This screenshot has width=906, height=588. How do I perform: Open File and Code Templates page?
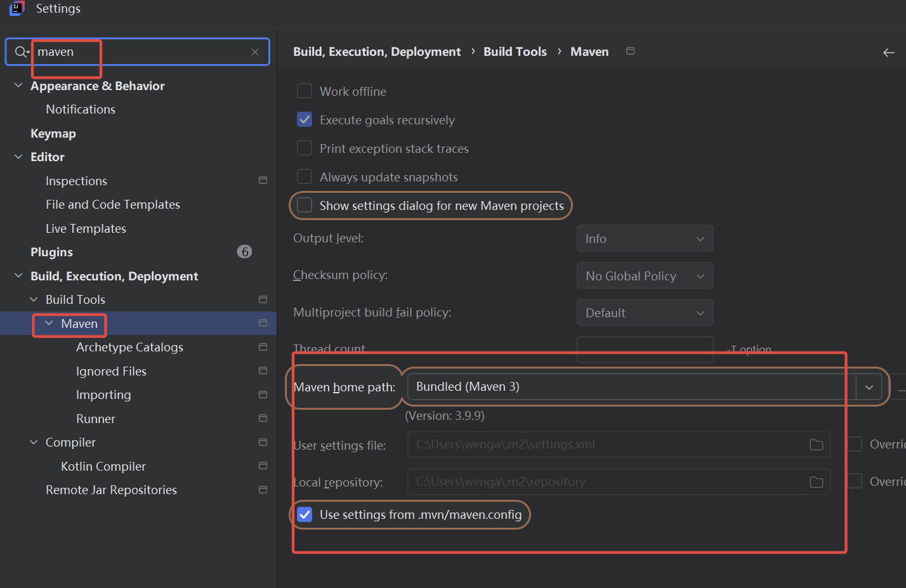(113, 204)
